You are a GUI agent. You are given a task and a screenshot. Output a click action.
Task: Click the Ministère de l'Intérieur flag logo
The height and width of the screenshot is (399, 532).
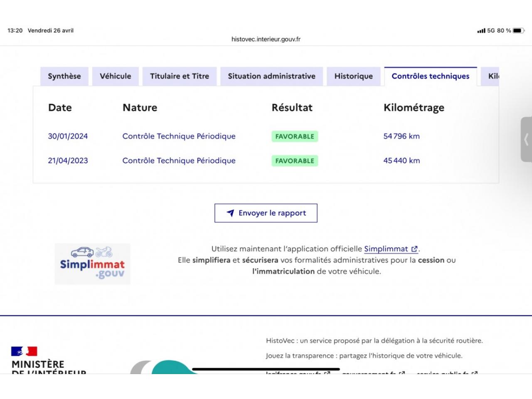coord(24,352)
